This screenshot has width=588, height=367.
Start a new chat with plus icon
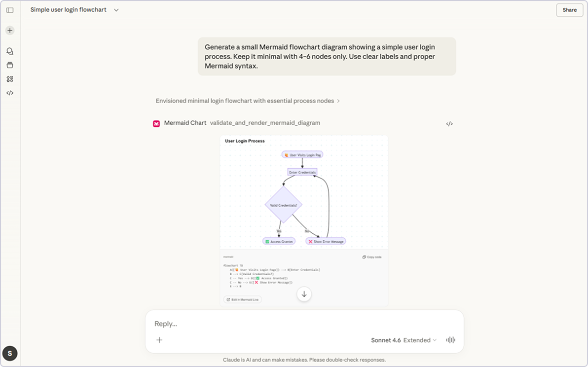(10, 31)
